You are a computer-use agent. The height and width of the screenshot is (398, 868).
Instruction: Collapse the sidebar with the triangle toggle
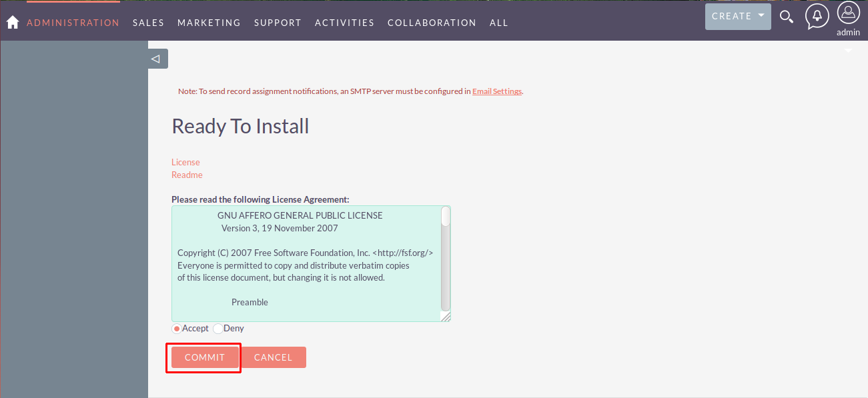click(x=157, y=59)
